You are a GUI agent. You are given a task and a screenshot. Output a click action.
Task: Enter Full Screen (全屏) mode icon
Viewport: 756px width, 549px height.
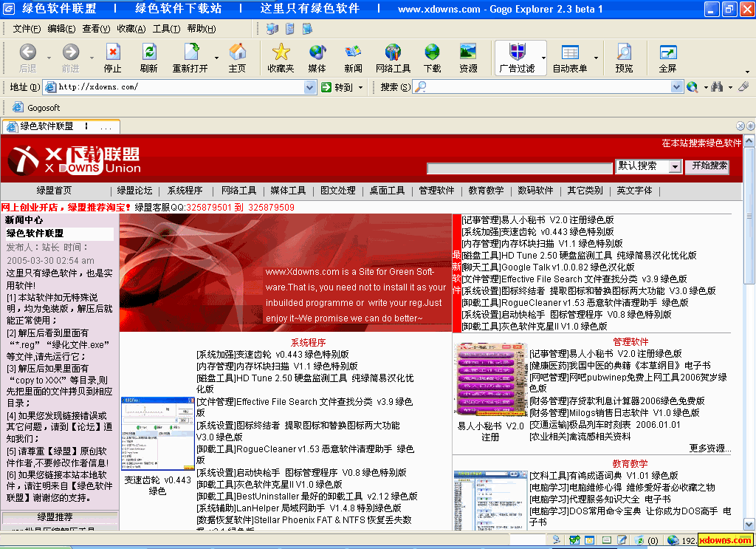click(667, 52)
